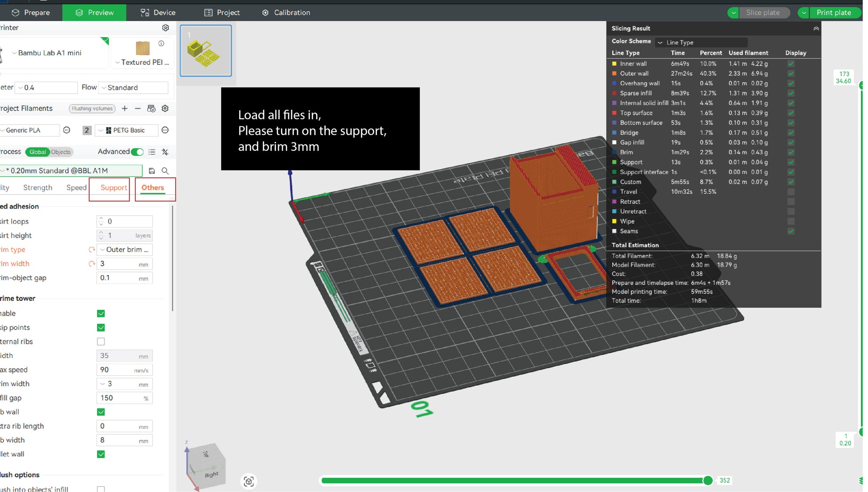Click the Print plate button
Screen dimensions: 868x492
833,13
